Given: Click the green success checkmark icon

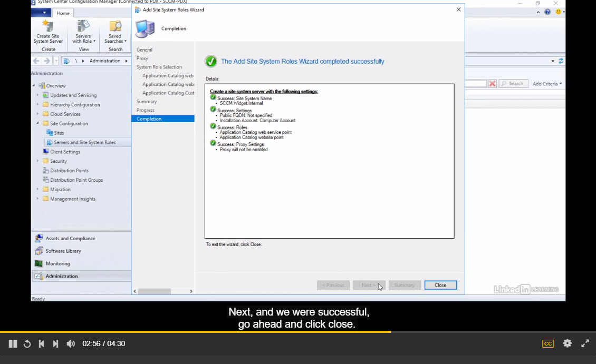Looking at the screenshot, I should click(211, 61).
